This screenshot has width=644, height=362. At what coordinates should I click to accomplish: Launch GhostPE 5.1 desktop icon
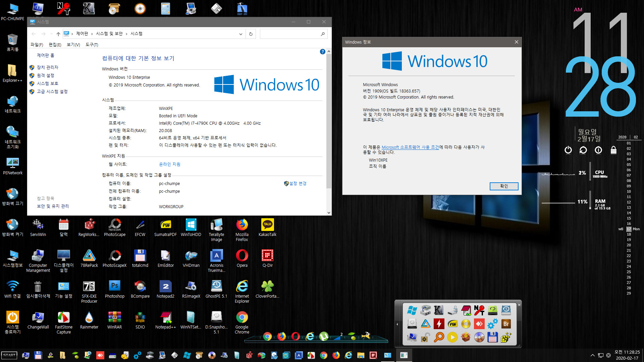216,289
